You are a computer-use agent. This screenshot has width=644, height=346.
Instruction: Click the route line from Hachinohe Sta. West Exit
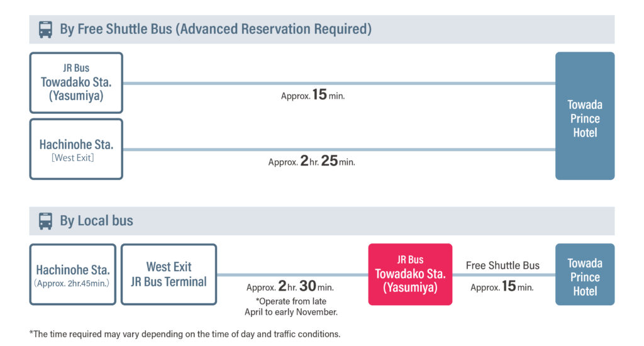tap(339, 150)
